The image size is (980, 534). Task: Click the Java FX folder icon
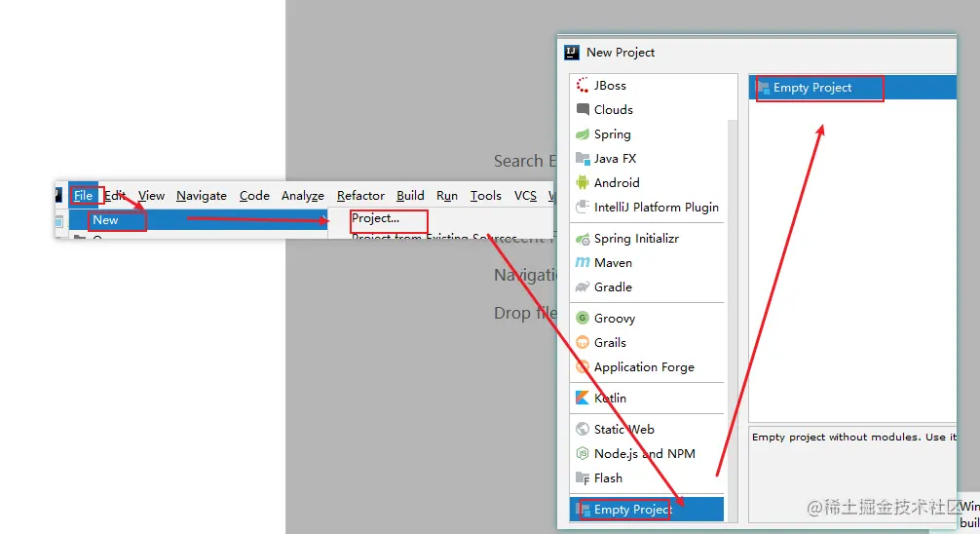583,158
